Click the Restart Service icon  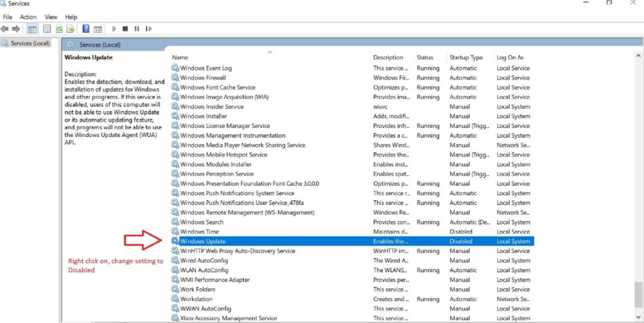148,29
